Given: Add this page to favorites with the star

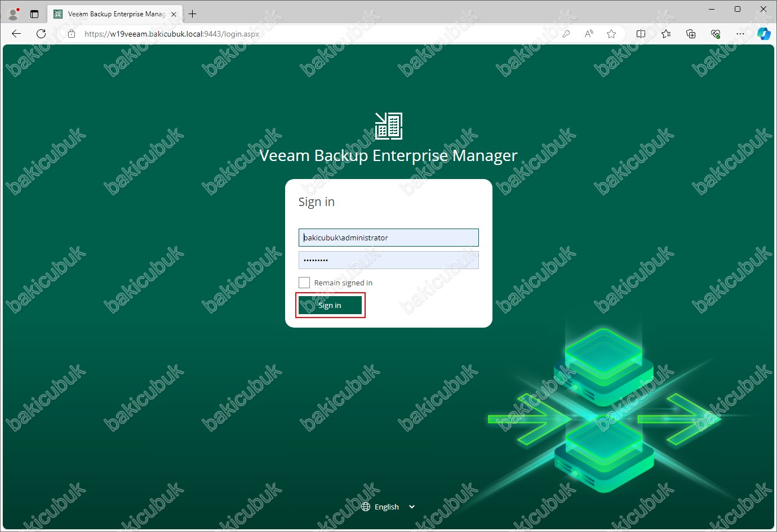Looking at the screenshot, I should coord(611,34).
